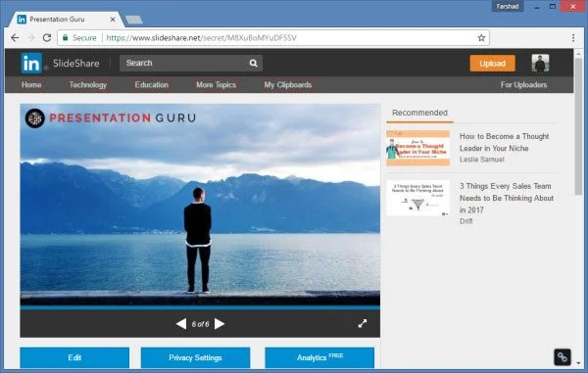588x373 pixels.
Task: Close the Presentation Guru tab
Action: coord(113,20)
